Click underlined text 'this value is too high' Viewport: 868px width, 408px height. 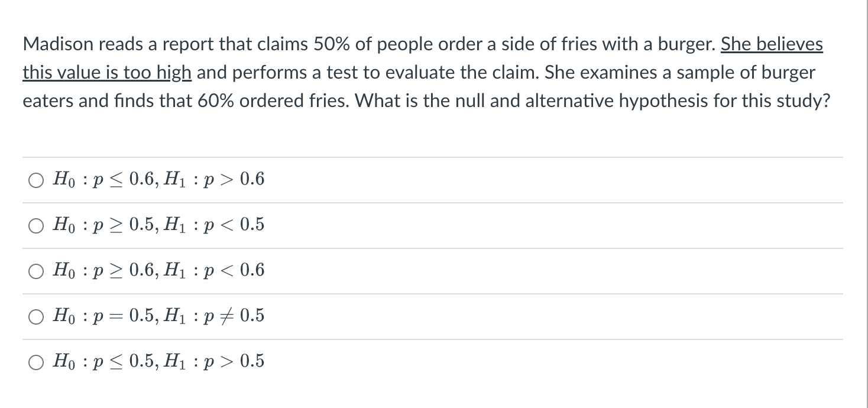point(107,73)
